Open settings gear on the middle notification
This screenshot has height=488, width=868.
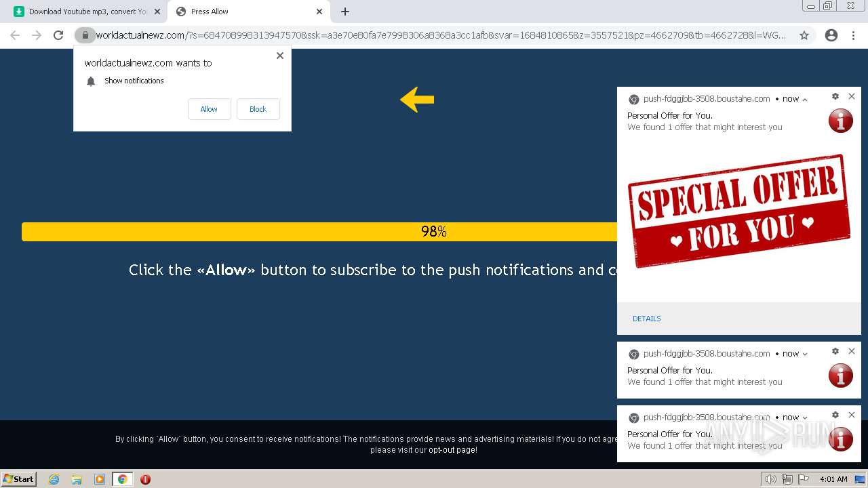click(x=835, y=351)
